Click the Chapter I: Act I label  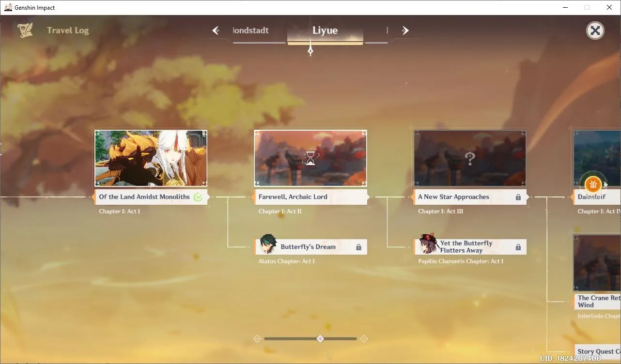click(119, 212)
